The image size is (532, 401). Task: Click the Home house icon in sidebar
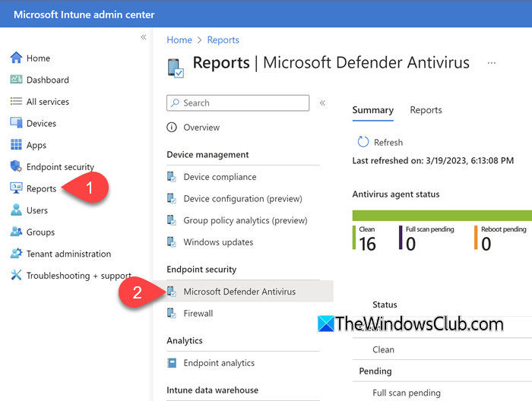16,58
